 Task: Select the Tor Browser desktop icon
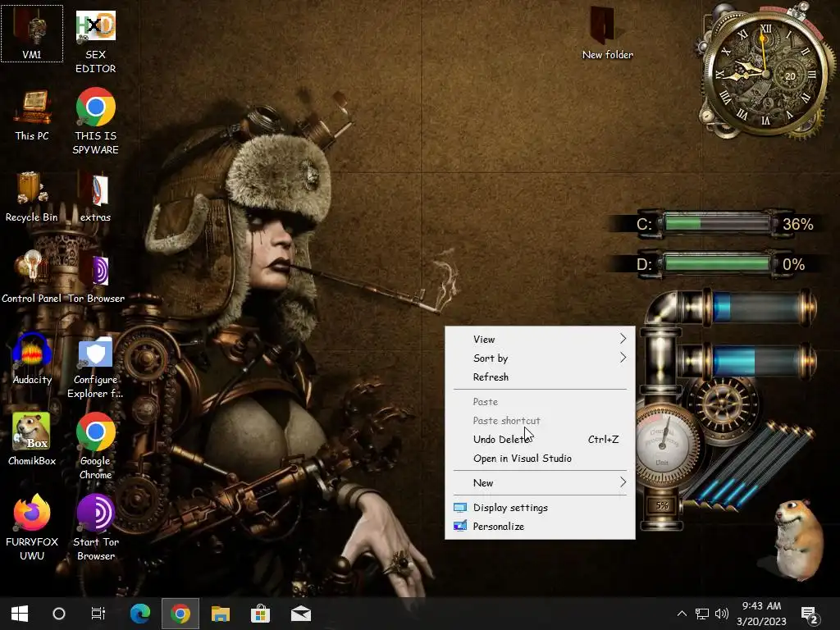(x=96, y=277)
